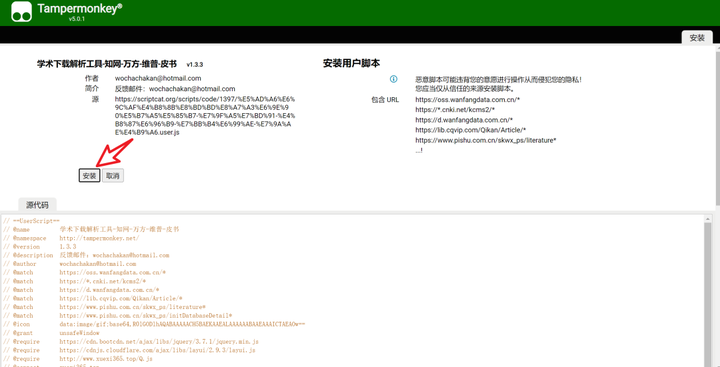Click the @author code line

coord(69,264)
